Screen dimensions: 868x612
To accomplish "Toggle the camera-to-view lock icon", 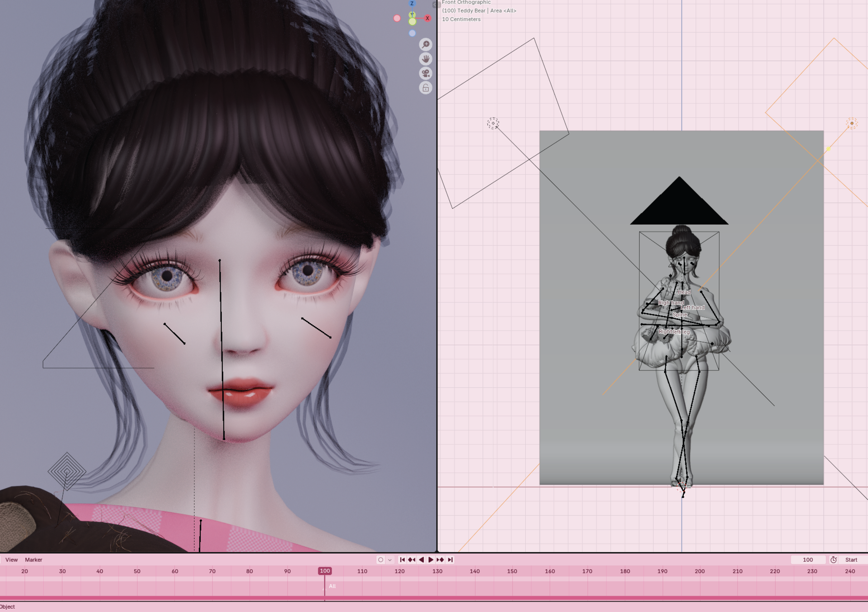I will (426, 88).
